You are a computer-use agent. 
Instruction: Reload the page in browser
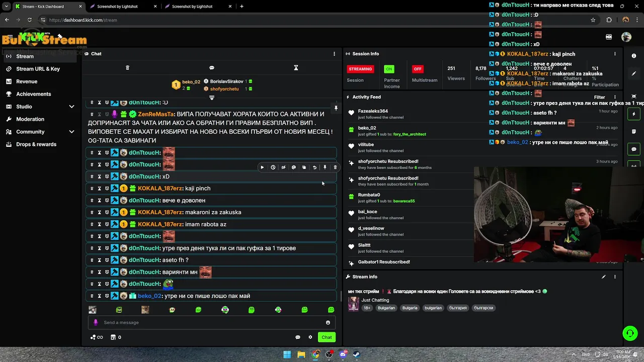[30, 20]
